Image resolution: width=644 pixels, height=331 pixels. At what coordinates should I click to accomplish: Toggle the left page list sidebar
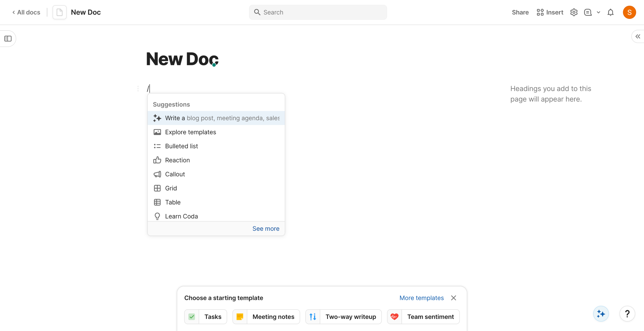8,39
